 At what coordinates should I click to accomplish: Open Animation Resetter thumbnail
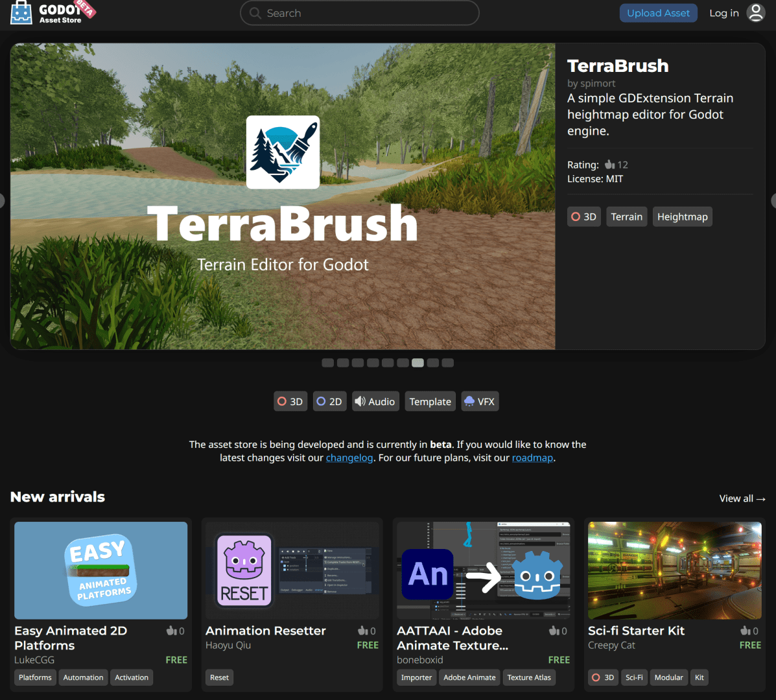[x=292, y=570]
